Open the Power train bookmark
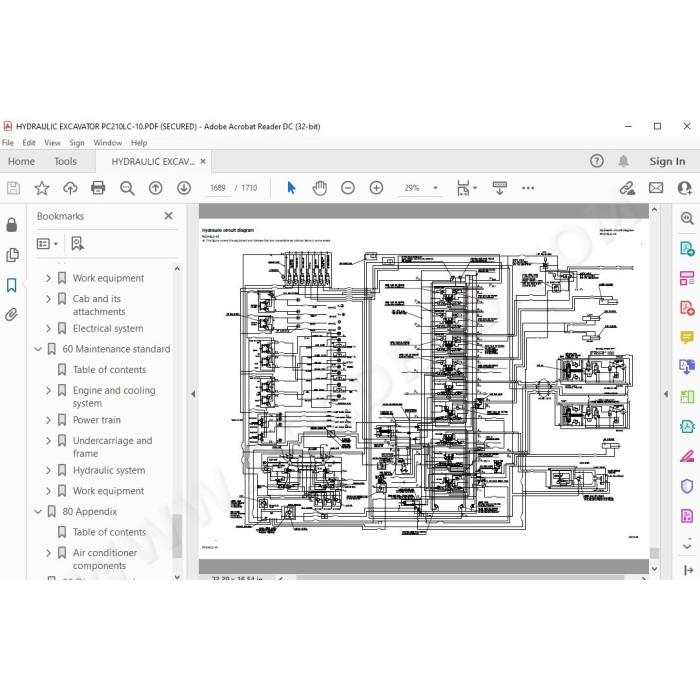 click(x=97, y=420)
